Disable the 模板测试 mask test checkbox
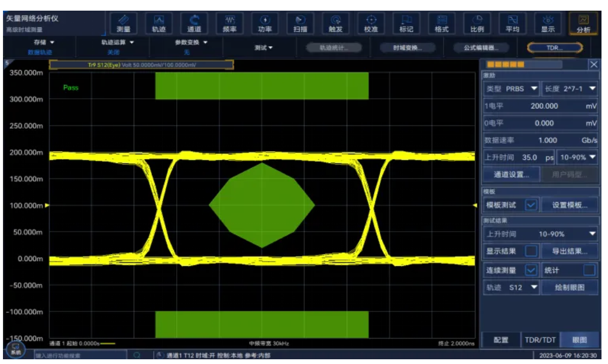Viewport: 608px width, 364px height. click(x=531, y=205)
